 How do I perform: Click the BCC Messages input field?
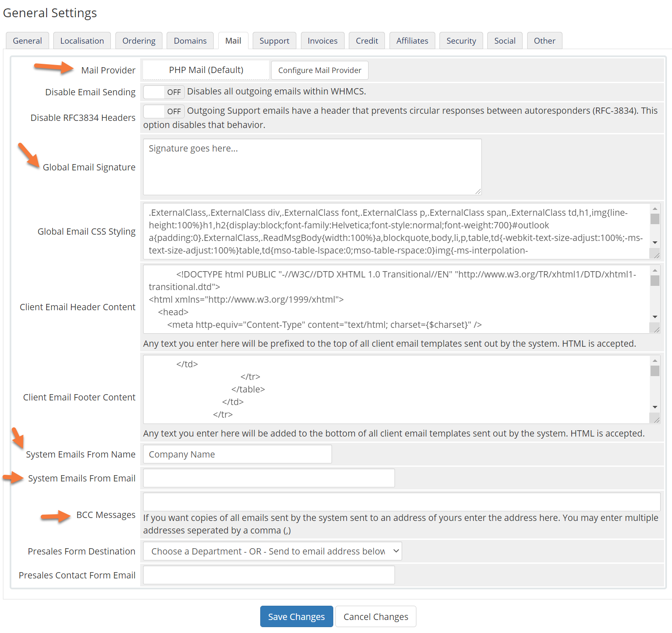click(x=401, y=502)
